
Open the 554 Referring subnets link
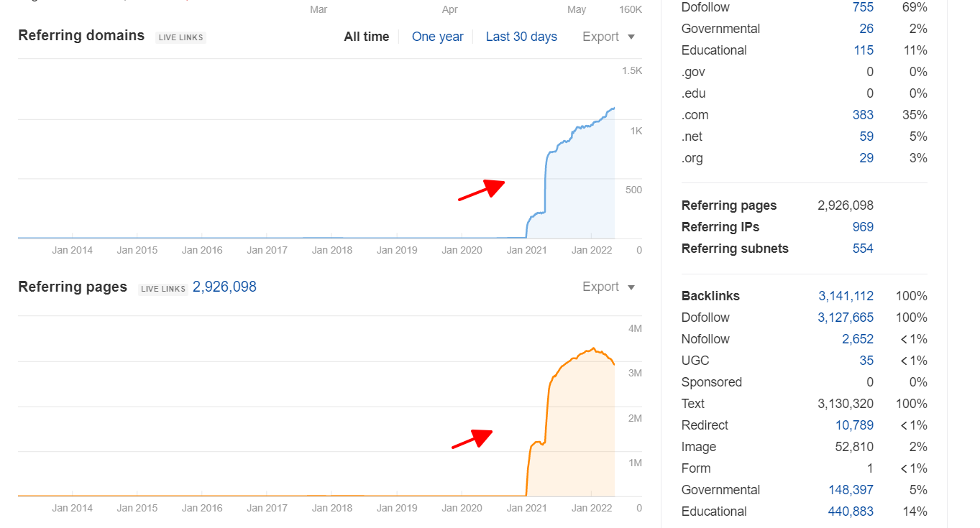click(863, 249)
